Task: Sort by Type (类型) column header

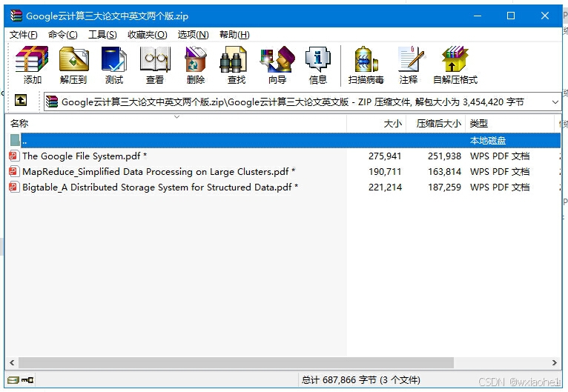Action: pyautogui.click(x=509, y=124)
